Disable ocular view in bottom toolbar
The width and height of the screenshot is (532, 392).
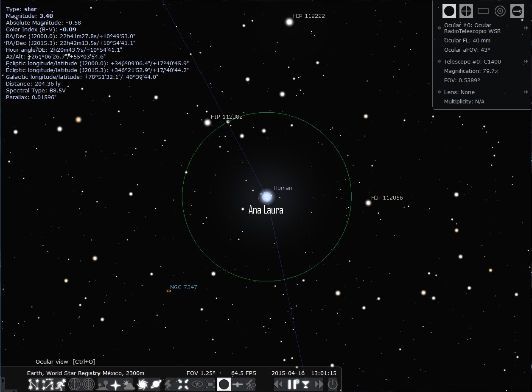pyautogui.click(x=224, y=384)
